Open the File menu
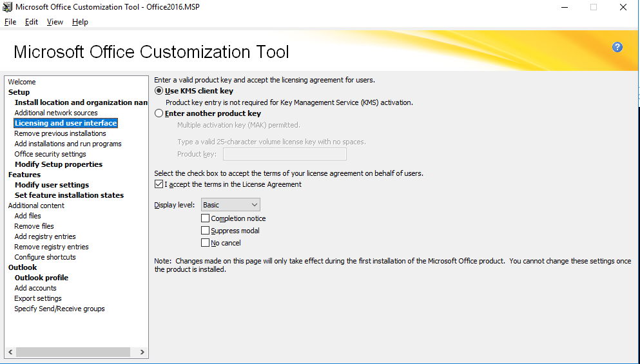Viewport: 640px width, 364px height. click(x=10, y=22)
